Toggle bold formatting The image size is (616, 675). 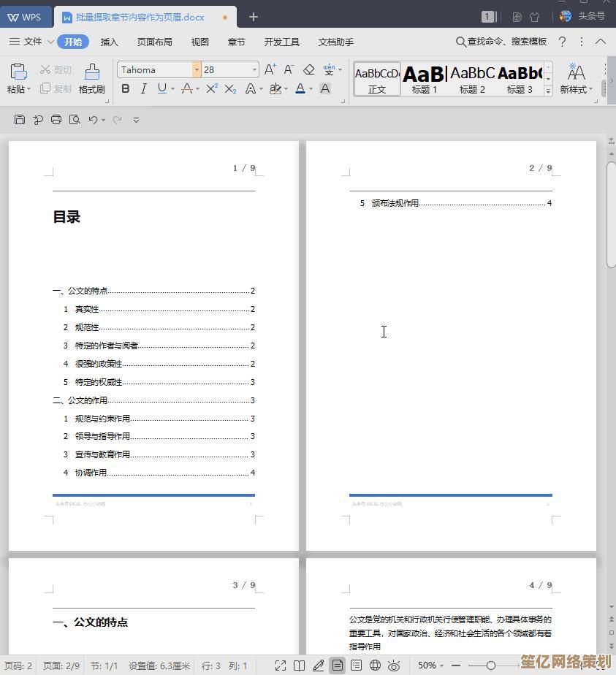point(126,88)
